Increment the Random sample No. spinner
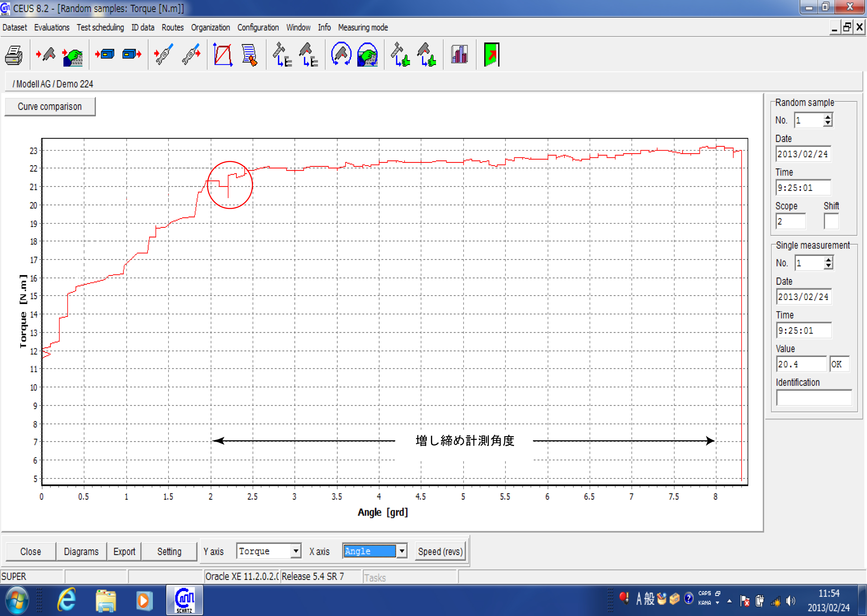Viewport: 867px width, 616px height. tap(828, 117)
